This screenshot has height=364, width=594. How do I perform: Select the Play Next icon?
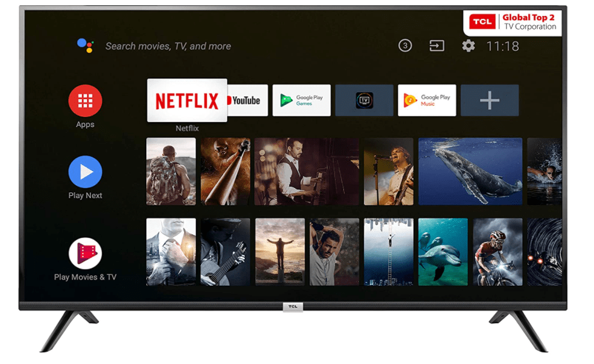86,172
